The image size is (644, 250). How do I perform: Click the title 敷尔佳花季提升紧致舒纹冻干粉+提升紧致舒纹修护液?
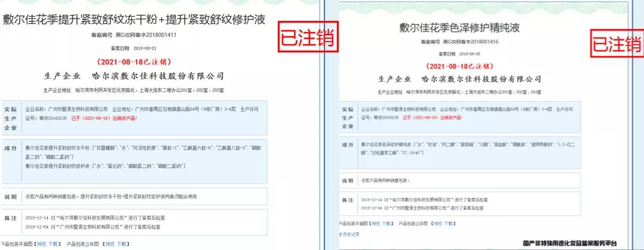[134, 20]
